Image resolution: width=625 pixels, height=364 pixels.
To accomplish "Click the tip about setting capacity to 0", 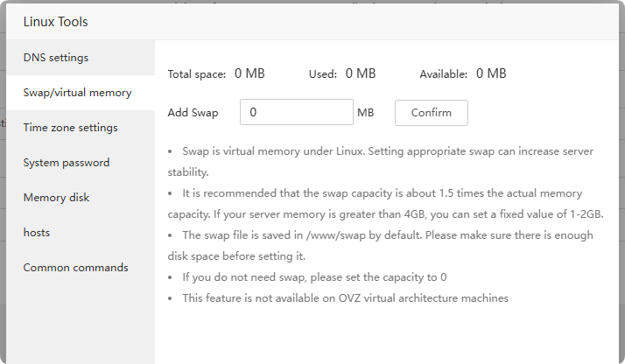I will pyautogui.click(x=314, y=277).
